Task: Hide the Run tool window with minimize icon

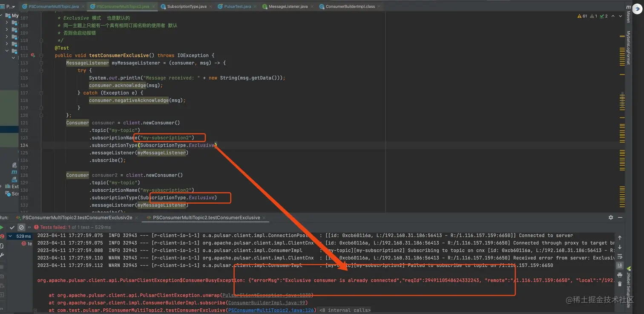Action: click(620, 217)
